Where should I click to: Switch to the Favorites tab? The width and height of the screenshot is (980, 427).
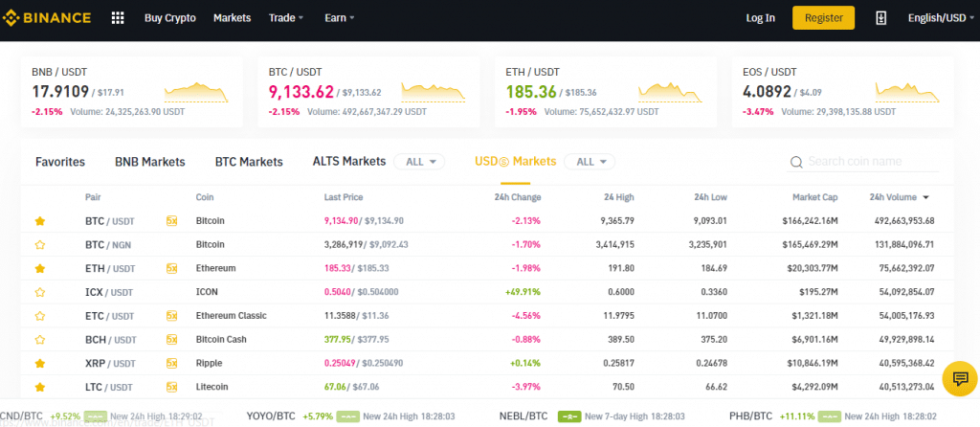tap(60, 162)
